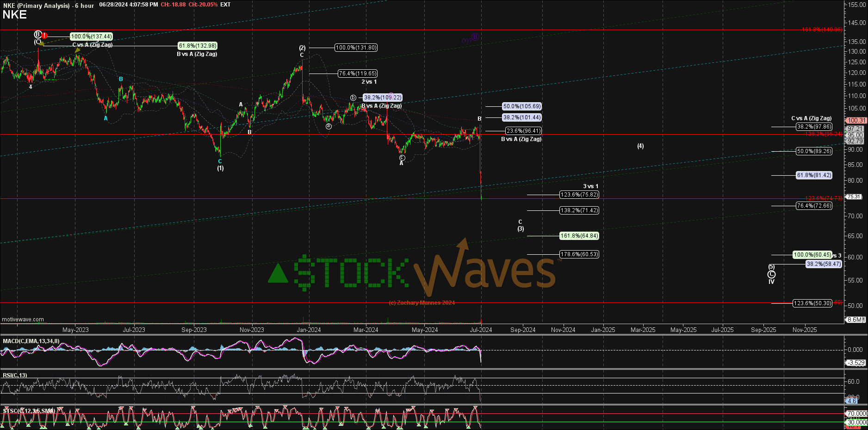
Task: Click the 155.00 price axis label
Action: 857,5
